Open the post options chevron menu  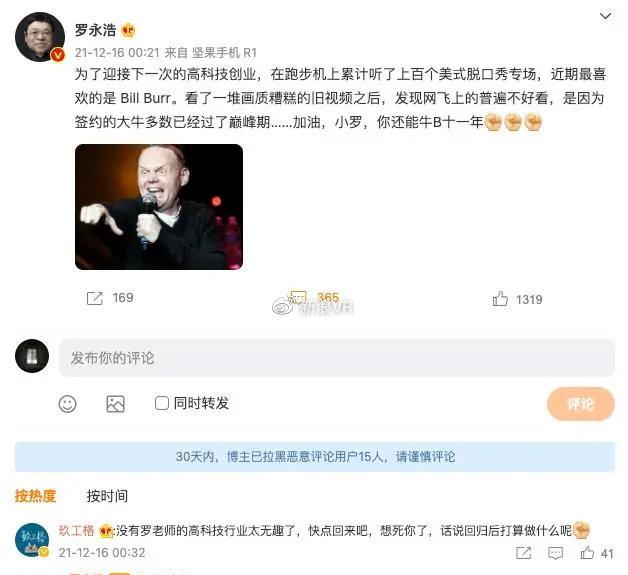click(x=605, y=16)
